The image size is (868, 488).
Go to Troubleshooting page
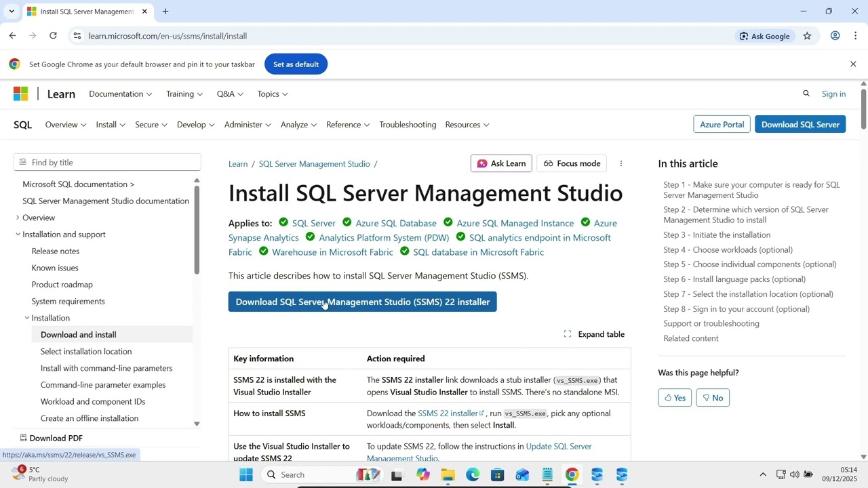(408, 125)
